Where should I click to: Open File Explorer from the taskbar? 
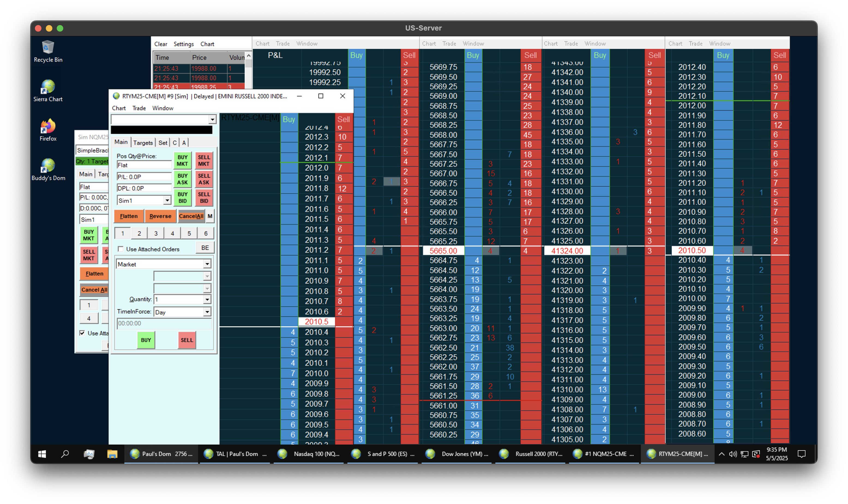point(112,454)
